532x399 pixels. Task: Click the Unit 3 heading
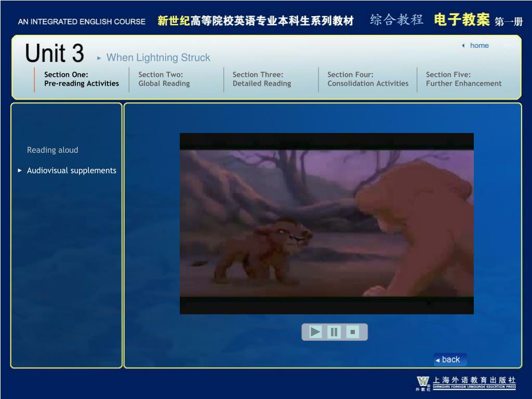(x=55, y=54)
